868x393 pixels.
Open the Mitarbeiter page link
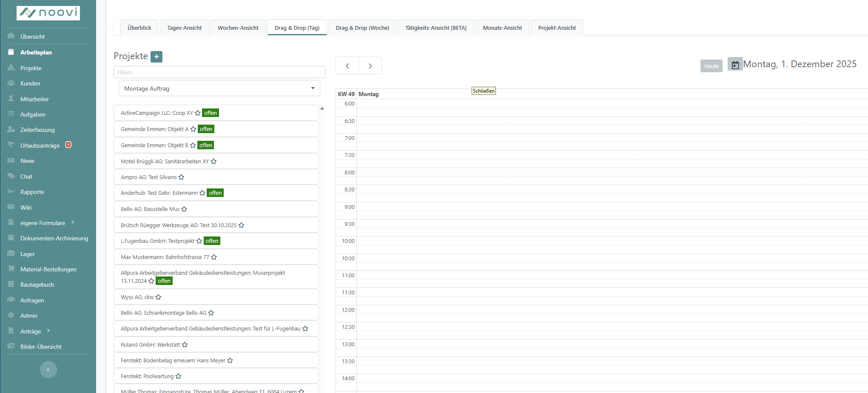34,99
